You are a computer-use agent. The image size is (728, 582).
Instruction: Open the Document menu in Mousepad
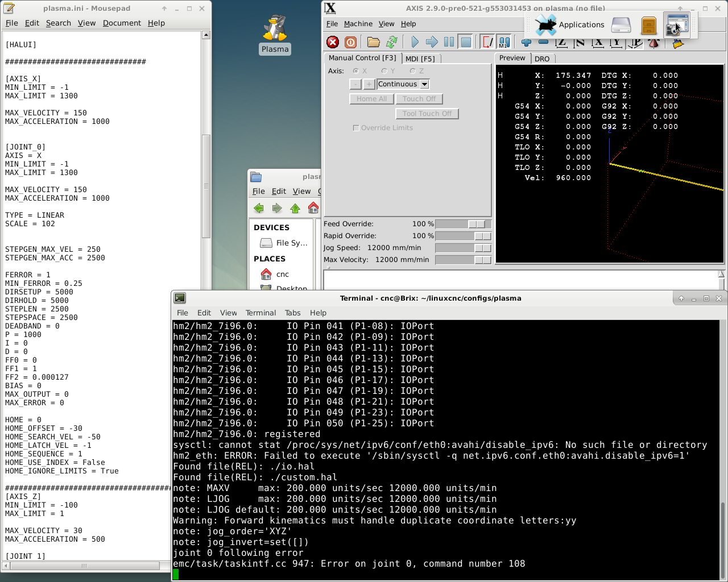(x=122, y=23)
